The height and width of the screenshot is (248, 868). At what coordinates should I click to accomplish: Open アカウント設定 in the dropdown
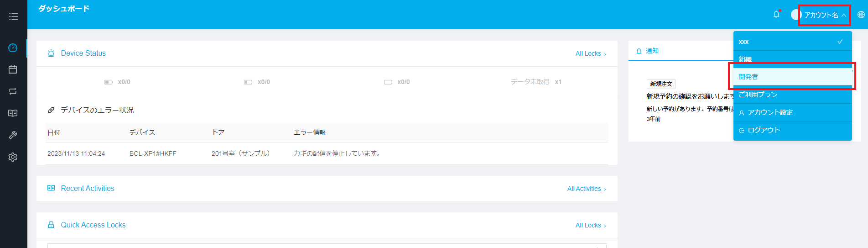(792, 112)
